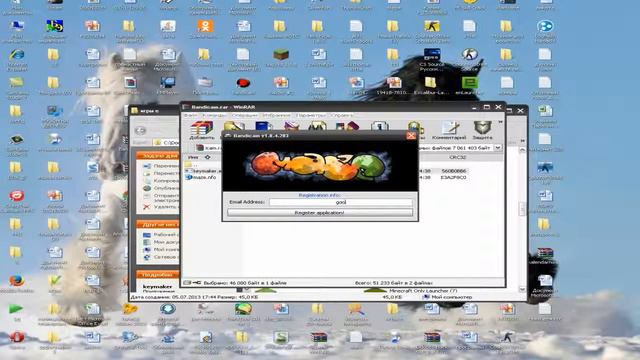Click the Имя column header in WinRAR
Image resolution: width=640 pixels, height=360 pixels.
[x=193, y=157]
